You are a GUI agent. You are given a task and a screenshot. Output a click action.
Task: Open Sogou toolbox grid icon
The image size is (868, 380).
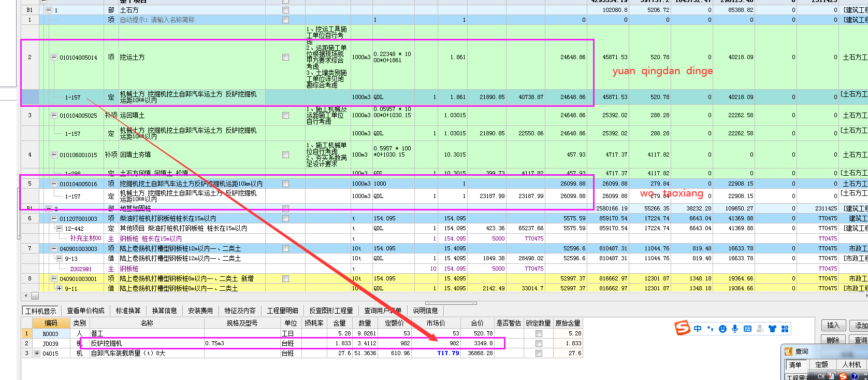(x=785, y=329)
